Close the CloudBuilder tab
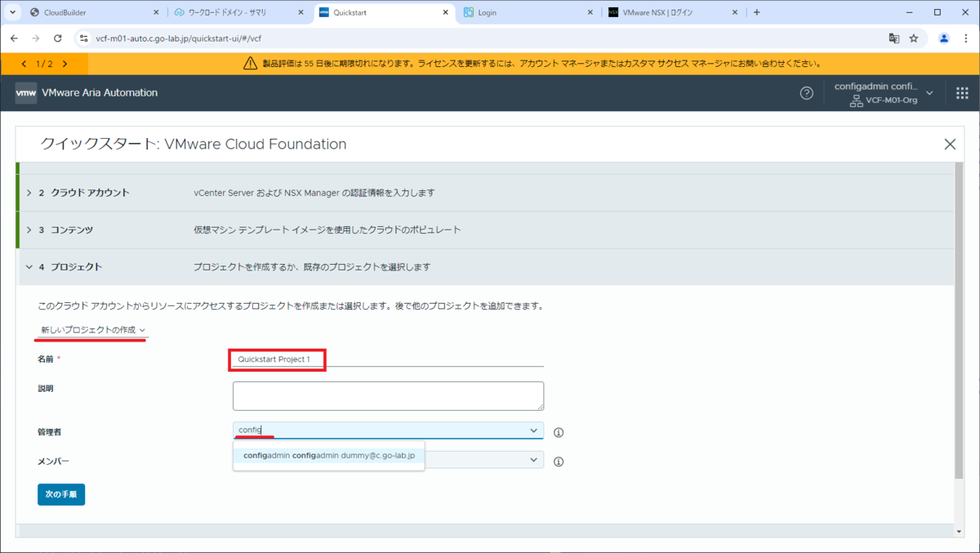The width and height of the screenshot is (980, 553). 155,12
